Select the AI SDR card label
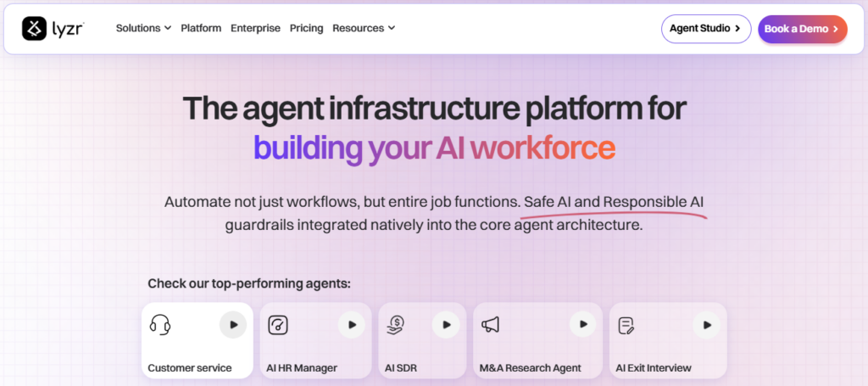This screenshot has width=868, height=386. click(x=401, y=367)
